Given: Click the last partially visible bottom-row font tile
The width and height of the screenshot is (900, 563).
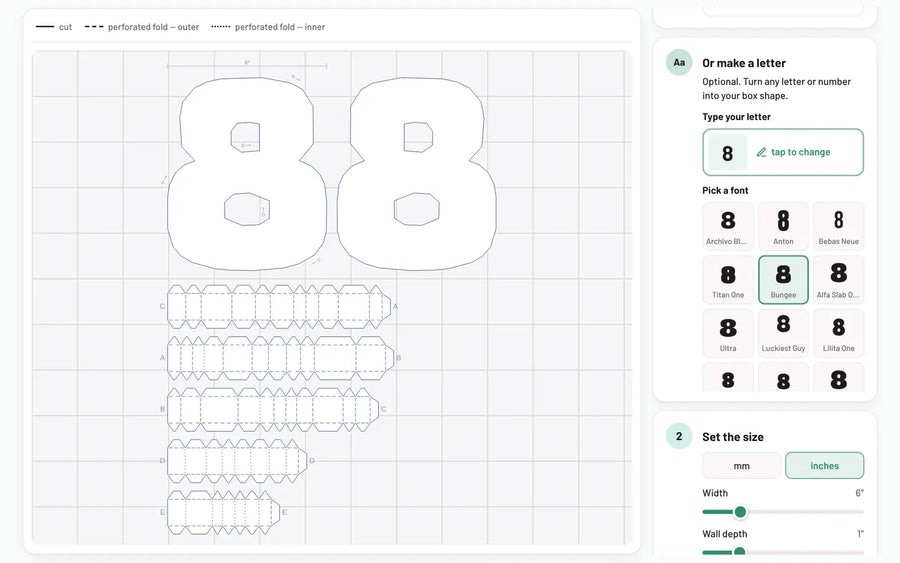Looking at the screenshot, I should click(839, 378).
